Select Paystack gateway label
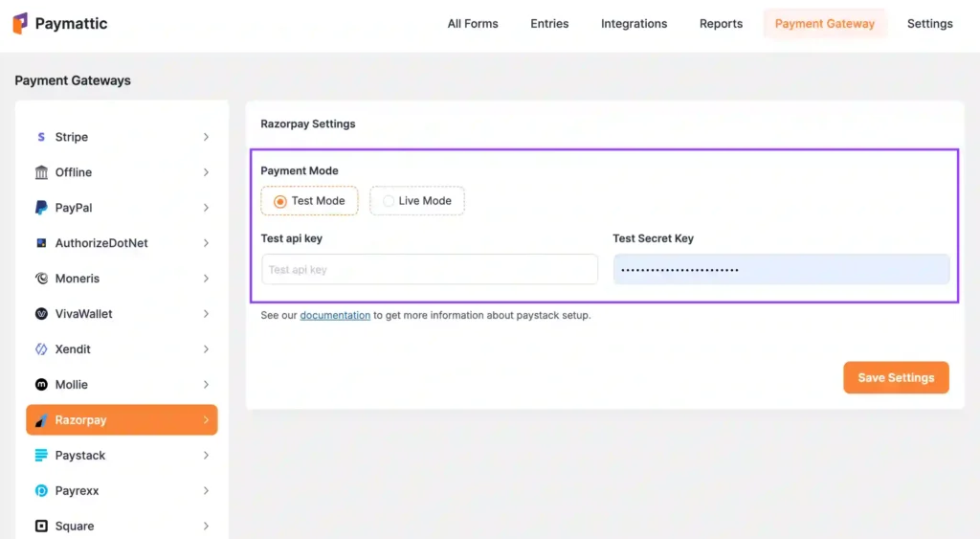Screen dimensions: 980x539 tap(80, 455)
